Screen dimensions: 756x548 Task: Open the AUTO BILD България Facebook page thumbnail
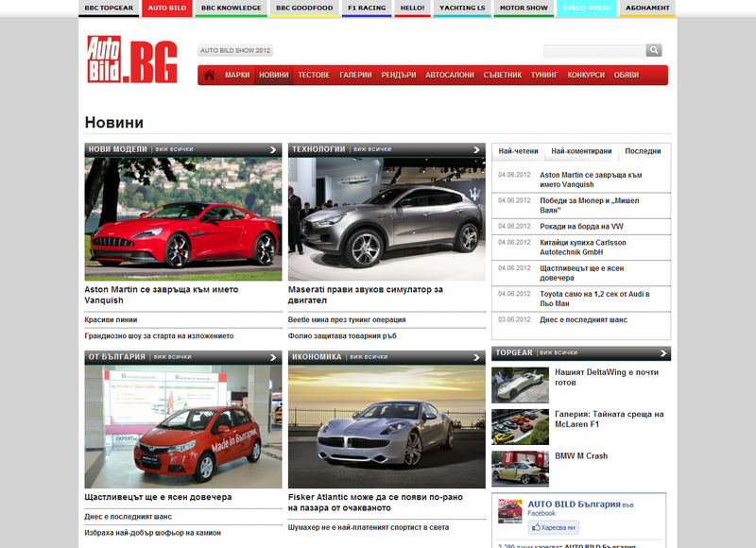(x=509, y=511)
